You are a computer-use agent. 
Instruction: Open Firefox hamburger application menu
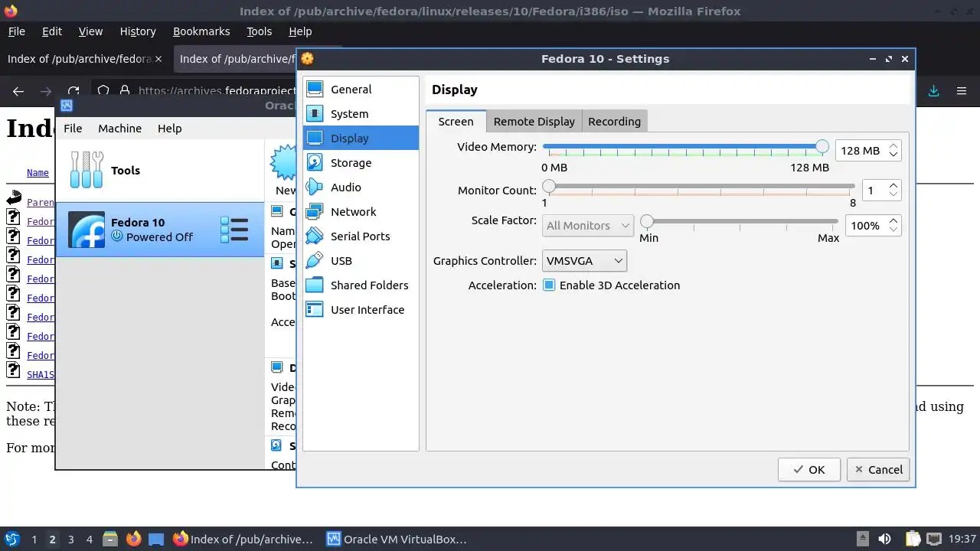(x=961, y=91)
